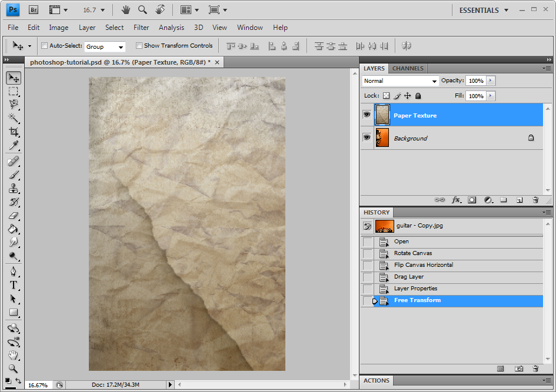Image resolution: width=556 pixels, height=392 pixels.
Task: Pick the Eyedropper tool
Action: click(x=13, y=146)
